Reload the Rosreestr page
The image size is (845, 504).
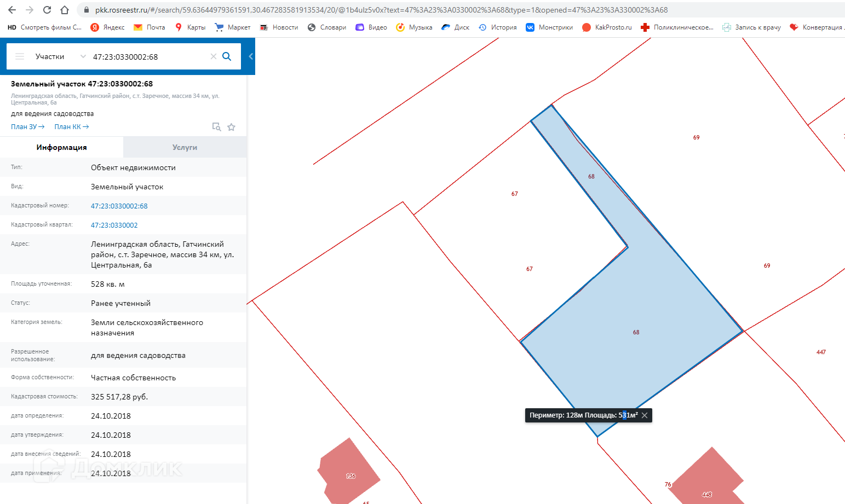pos(47,10)
